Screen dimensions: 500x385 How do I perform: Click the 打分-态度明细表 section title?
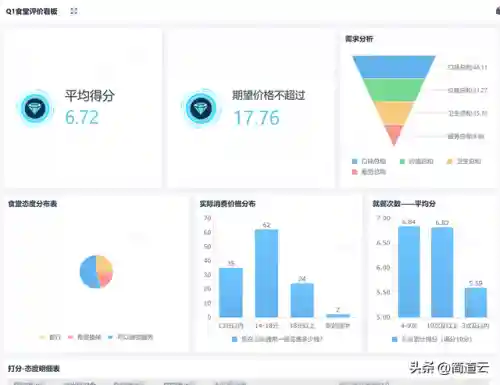(34, 369)
